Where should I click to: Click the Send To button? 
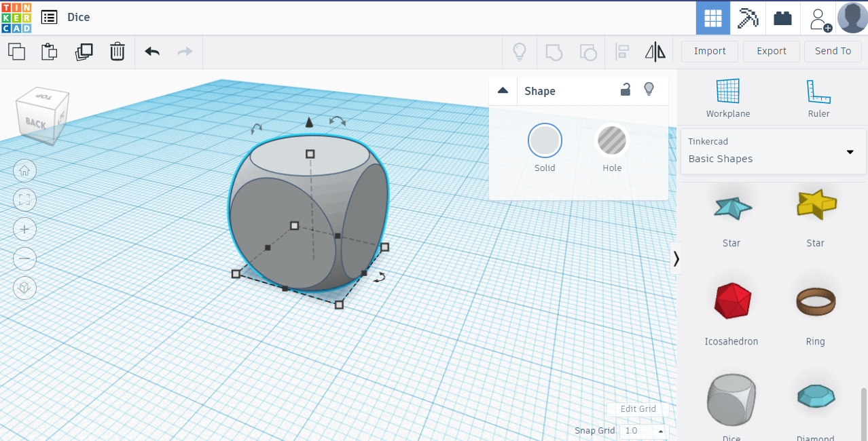833,51
